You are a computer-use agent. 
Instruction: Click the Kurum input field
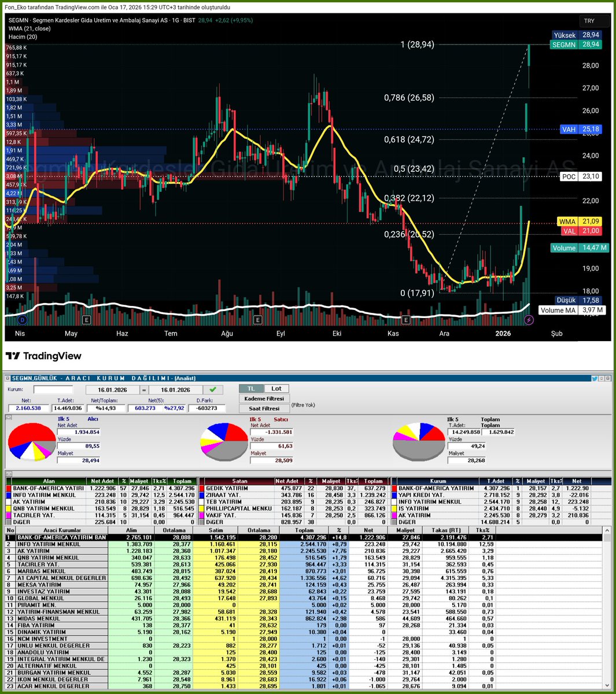[x=53, y=390]
